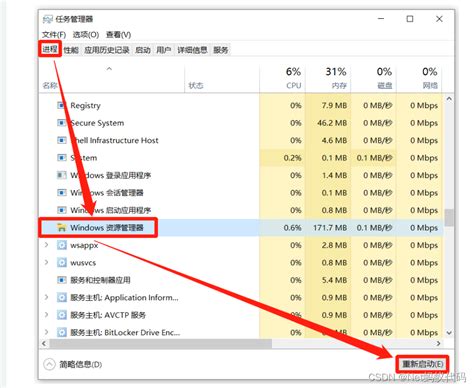Click the horizontal scrollbar thumb

click(x=161, y=343)
